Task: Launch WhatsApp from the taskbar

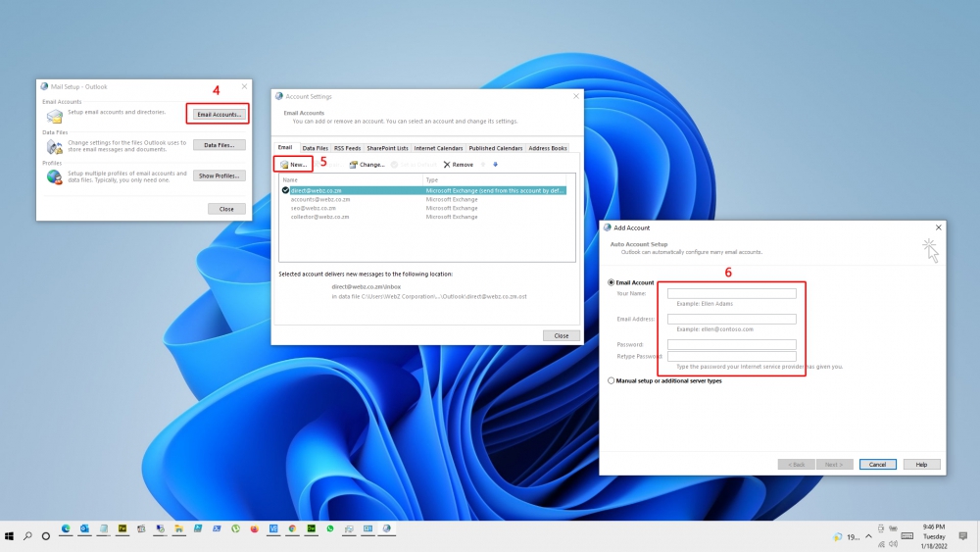Action: tap(330, 528)
